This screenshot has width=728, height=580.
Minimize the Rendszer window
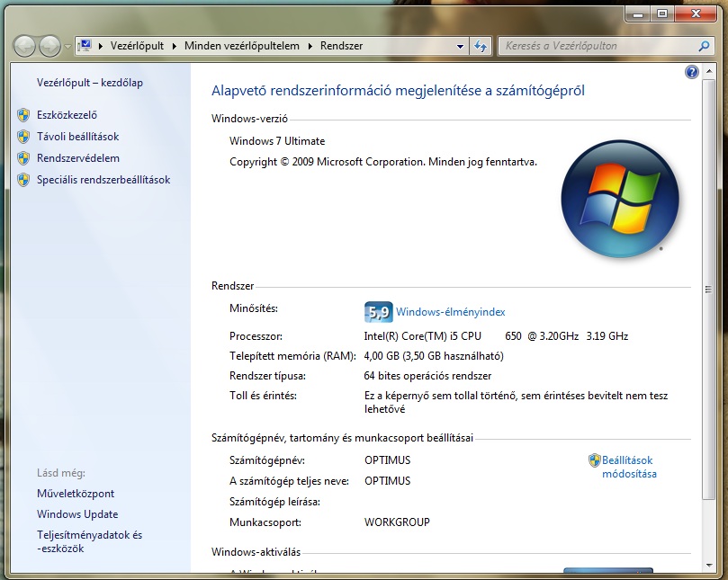point(638,14)
